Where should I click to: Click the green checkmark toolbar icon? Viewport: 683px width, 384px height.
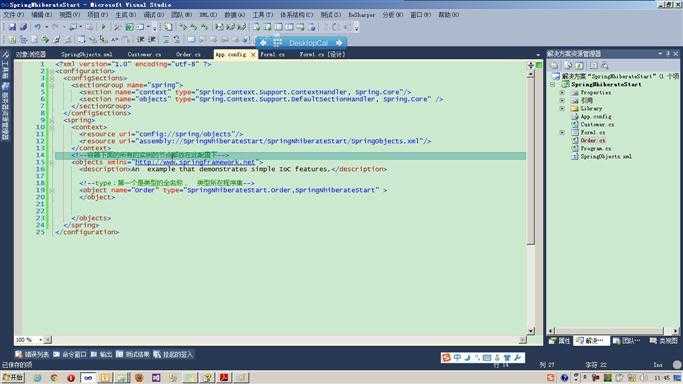(129, 27)
